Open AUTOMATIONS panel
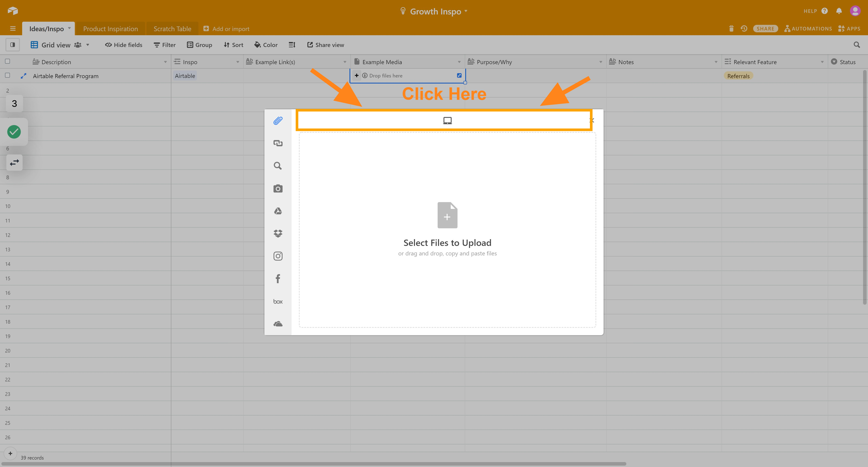The height and width of the screenshot is (467, 868). [808, 29]
